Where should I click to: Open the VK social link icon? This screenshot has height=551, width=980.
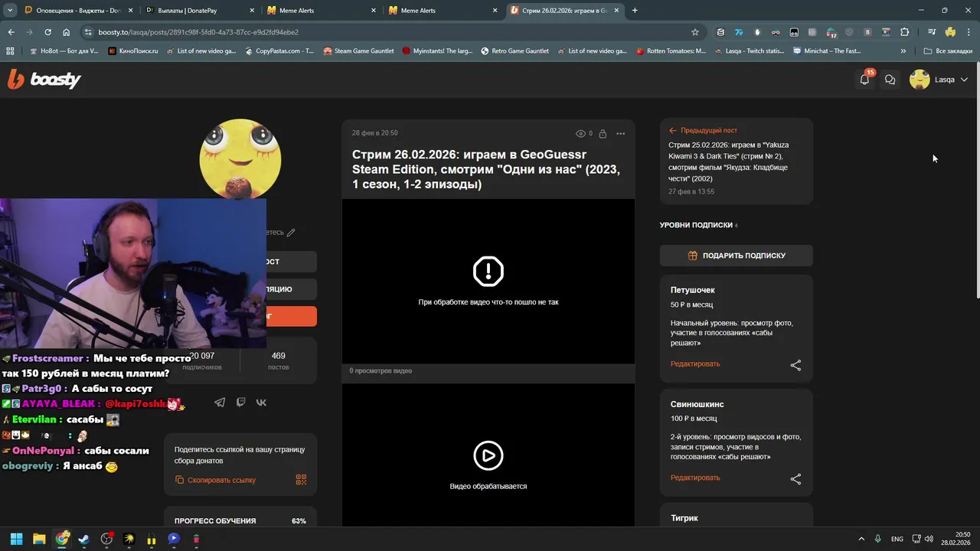(261, 403)
